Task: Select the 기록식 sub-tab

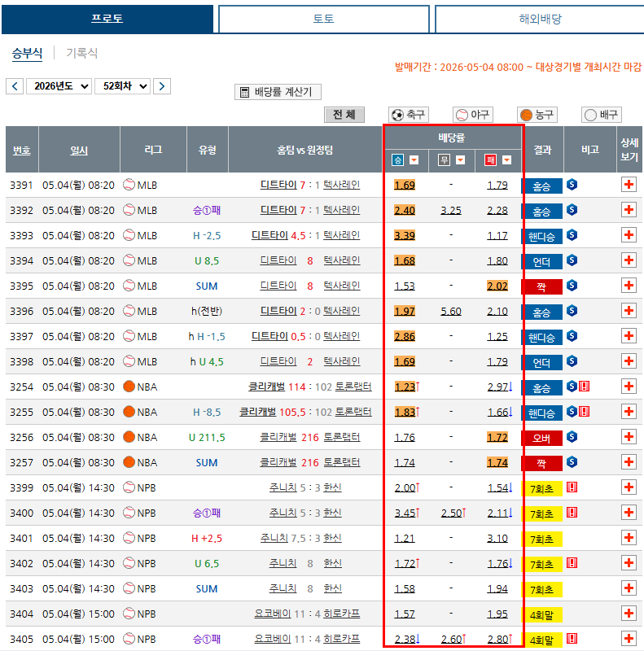Action: coord(82,53)
